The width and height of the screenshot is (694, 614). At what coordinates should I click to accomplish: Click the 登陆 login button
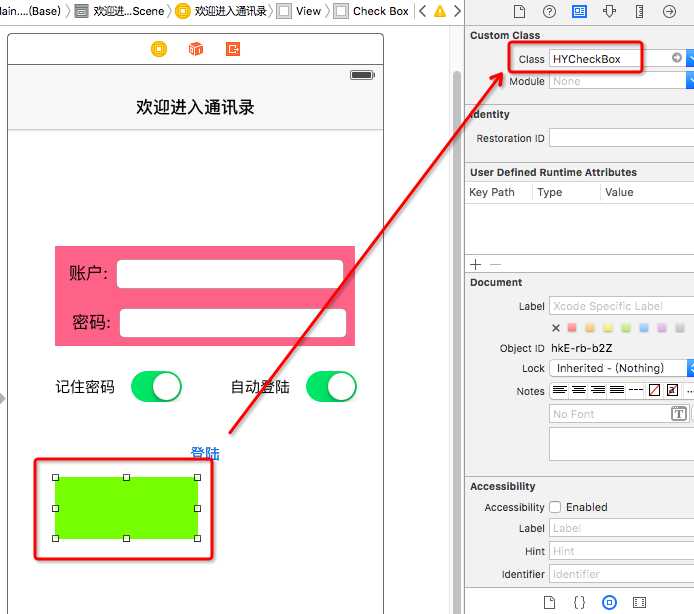point(205,454)
